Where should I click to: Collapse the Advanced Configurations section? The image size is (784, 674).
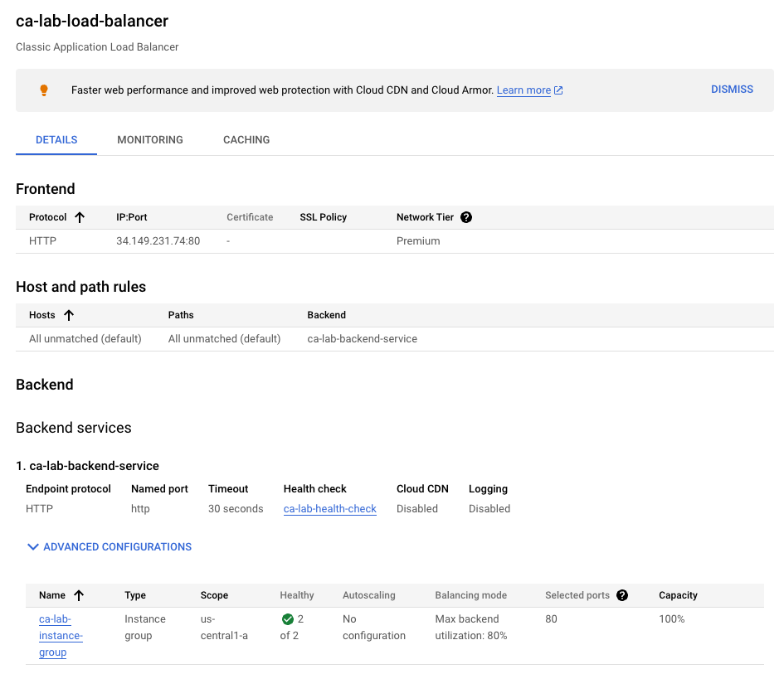point(110,547)
